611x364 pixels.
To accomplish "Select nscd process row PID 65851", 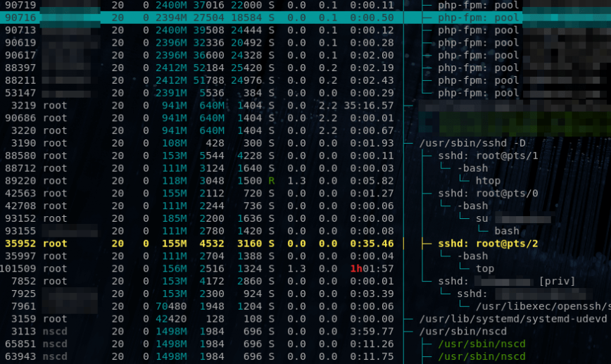I will coord(305,344).
